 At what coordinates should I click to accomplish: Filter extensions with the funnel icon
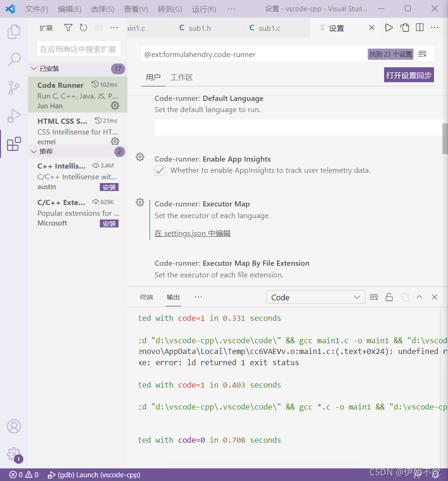(68, 28)
